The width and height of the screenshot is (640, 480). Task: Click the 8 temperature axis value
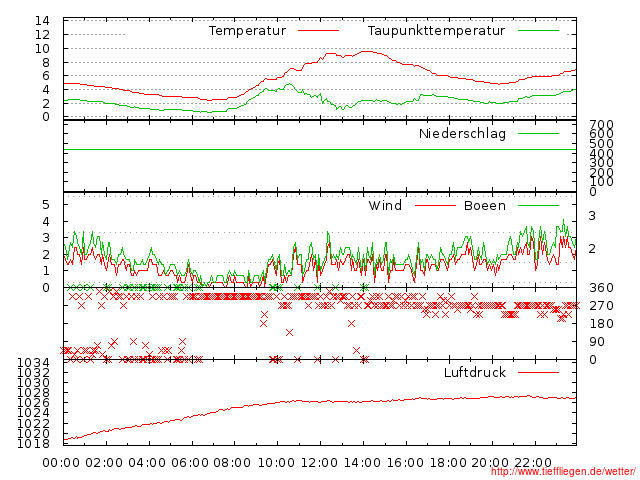(x=46, y=62)
